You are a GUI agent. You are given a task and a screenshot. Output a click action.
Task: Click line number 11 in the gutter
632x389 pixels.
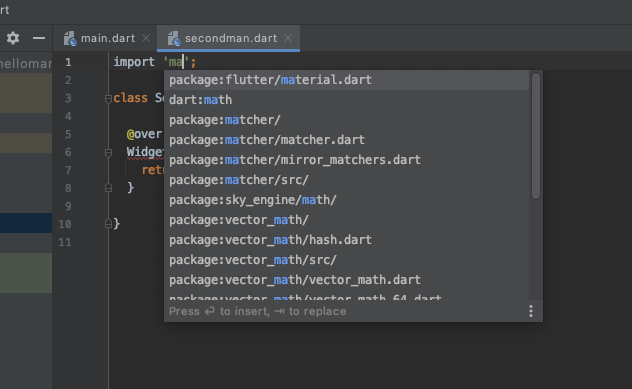coord(65,242)
